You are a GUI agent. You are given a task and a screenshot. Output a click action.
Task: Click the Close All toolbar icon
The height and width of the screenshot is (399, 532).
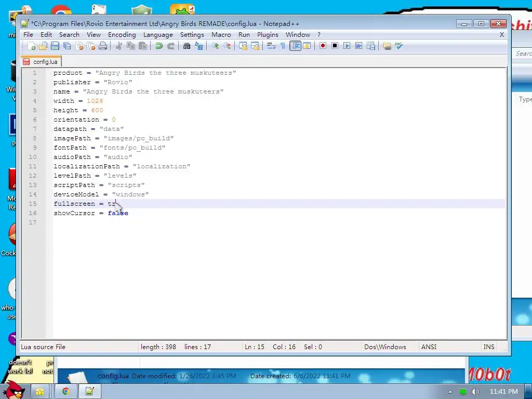91,46
